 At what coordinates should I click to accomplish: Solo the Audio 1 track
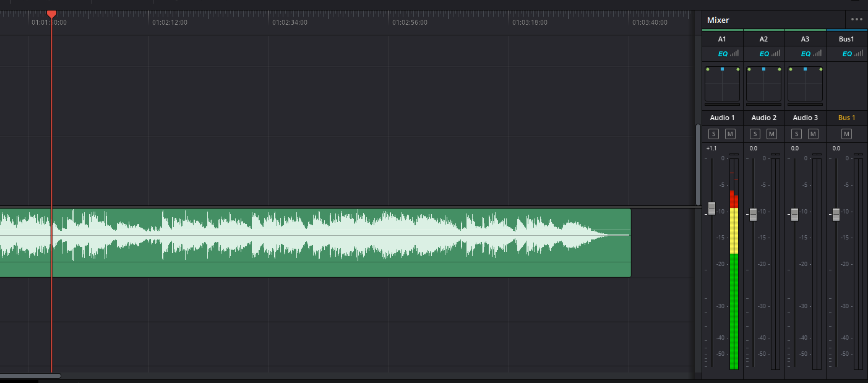pyautogui.click(x=713, y=134)
